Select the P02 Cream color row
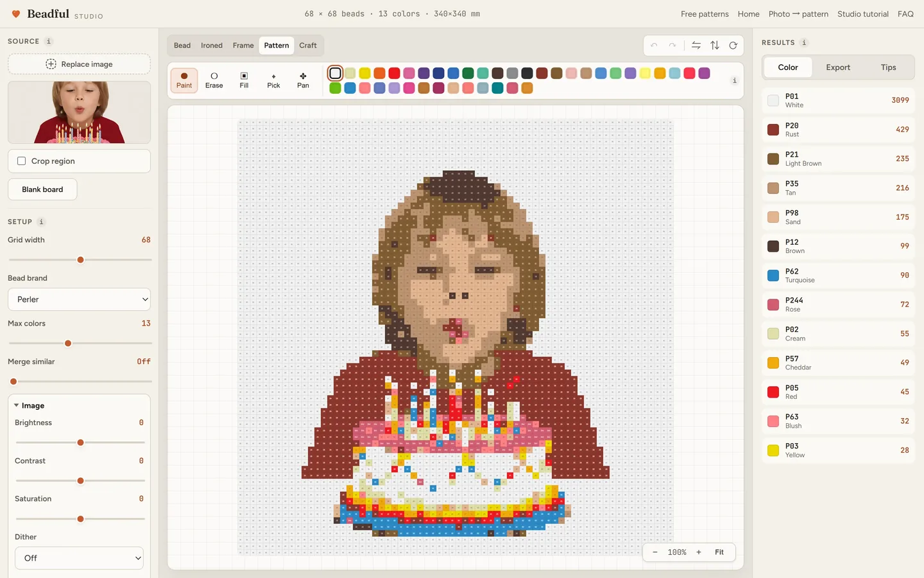This screenshot has height=578, width=924. [x=838, y=334]
